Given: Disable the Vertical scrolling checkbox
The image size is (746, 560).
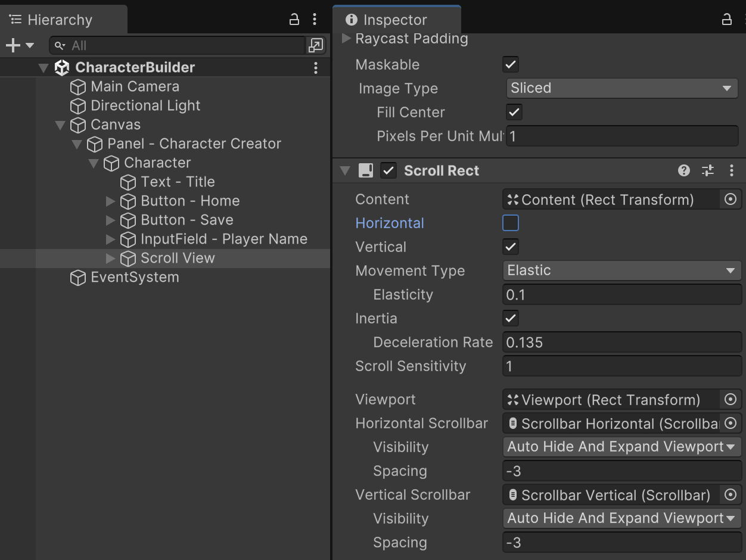Looking at the screenshot, I should click(x=511, y=247).
